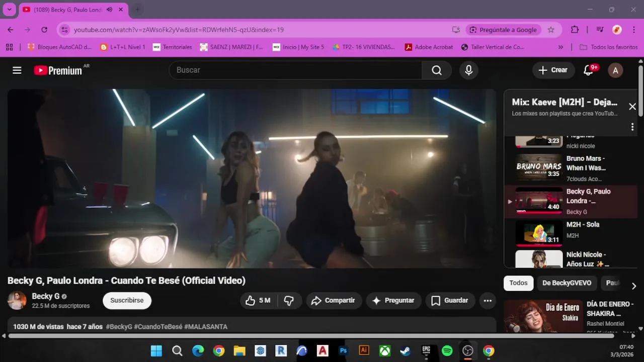Start voice search with the microphone icon

468,70
